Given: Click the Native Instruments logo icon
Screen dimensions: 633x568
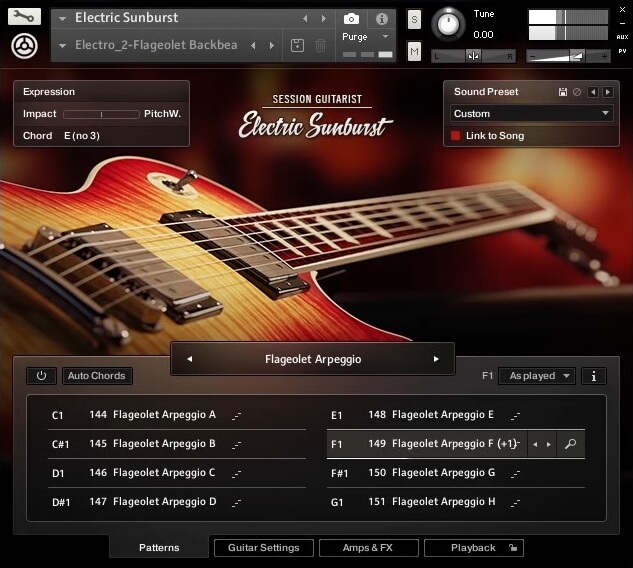Looking at the screenshot, I should 25,46.
